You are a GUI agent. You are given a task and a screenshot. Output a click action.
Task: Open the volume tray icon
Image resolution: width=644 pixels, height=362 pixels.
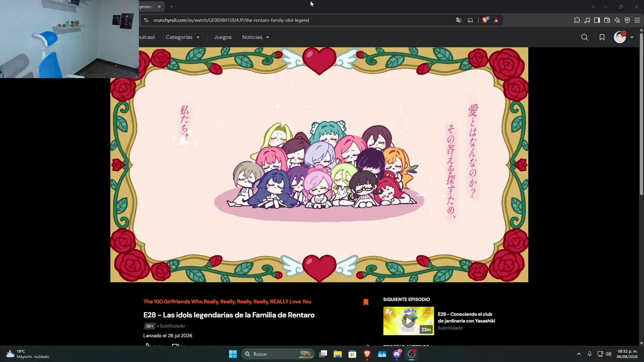click(608, 354)
